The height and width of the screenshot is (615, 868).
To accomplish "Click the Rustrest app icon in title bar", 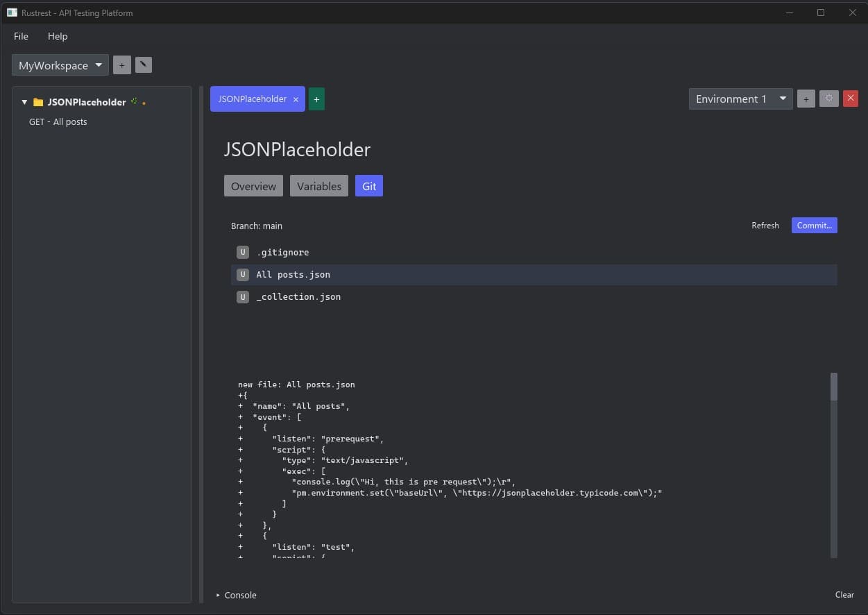I will tap(12, 12).
